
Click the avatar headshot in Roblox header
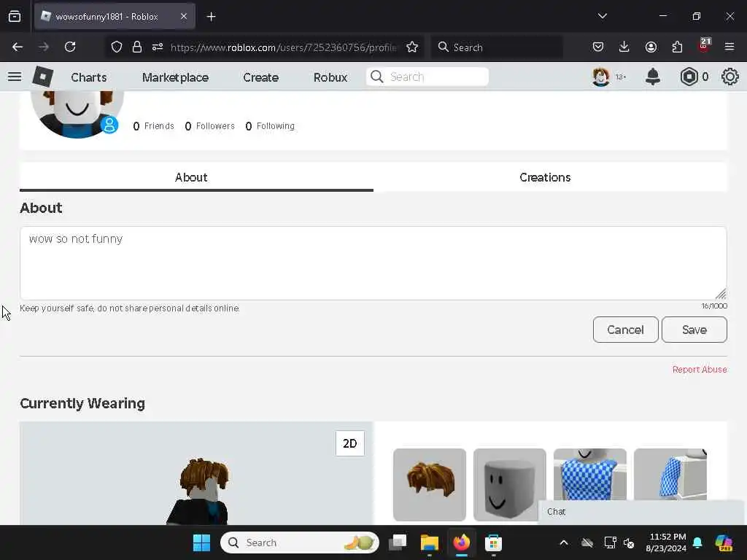coord(601,77)
